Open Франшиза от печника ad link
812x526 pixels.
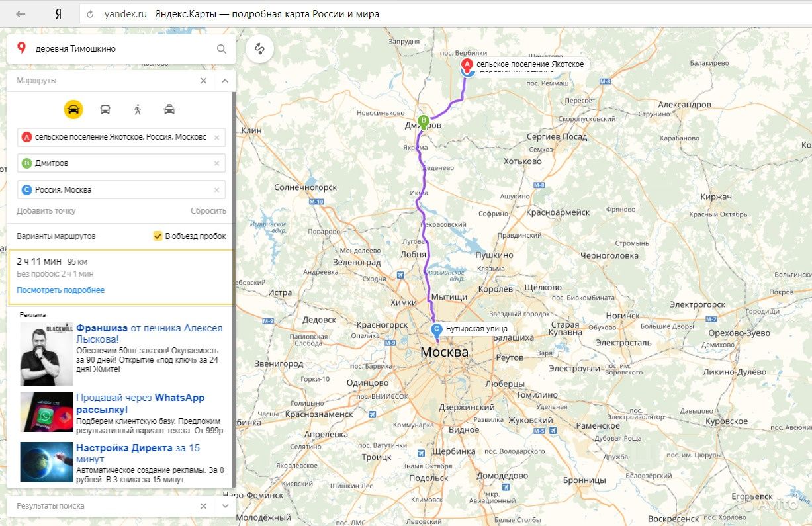pos(150,333)
